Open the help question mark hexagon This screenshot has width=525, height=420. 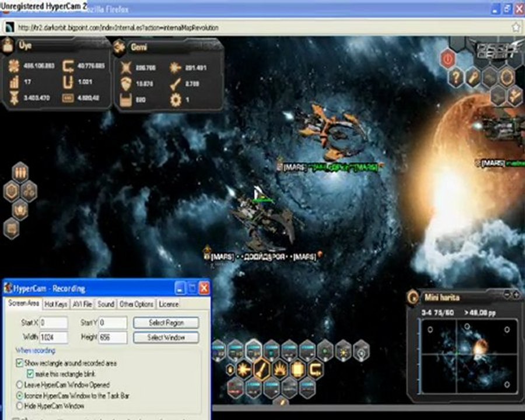pyautogui.click(x=456, y=78)
